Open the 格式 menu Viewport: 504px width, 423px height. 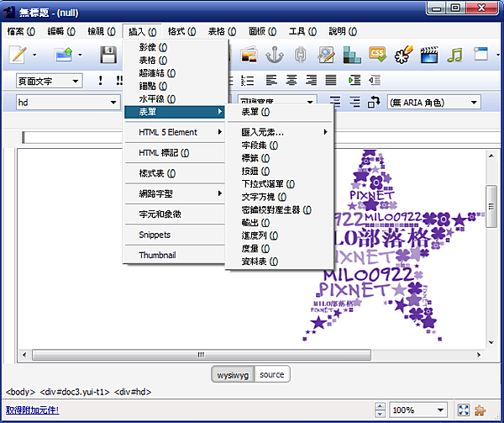(x=182, y=31)
